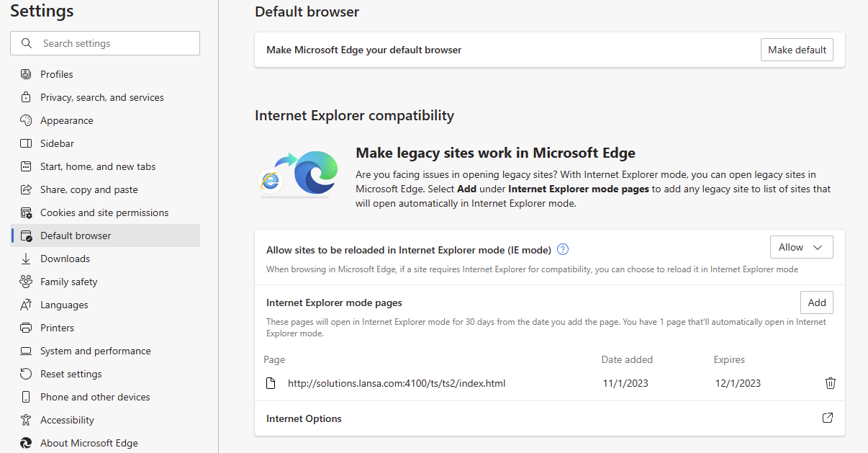Click the Profiles icon in sidebar
This screenshot has height=453, width=868.
[x=26, y=74]
